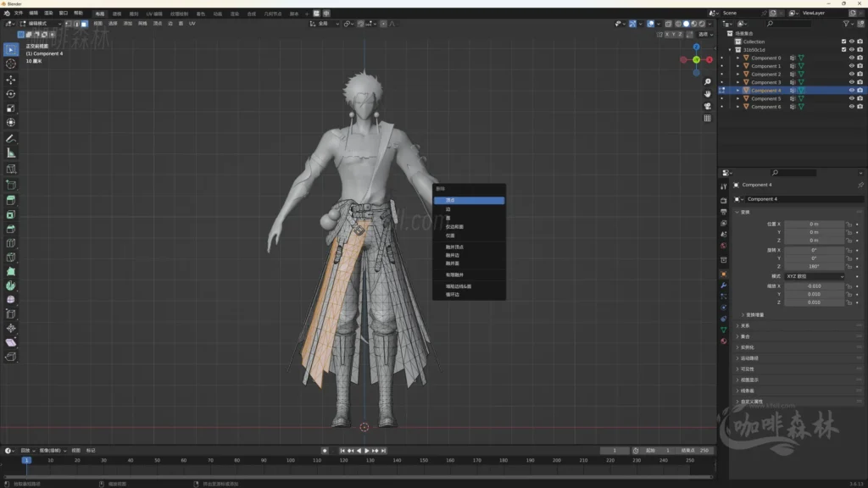Expand the 关系 panel section

point(744,325)
